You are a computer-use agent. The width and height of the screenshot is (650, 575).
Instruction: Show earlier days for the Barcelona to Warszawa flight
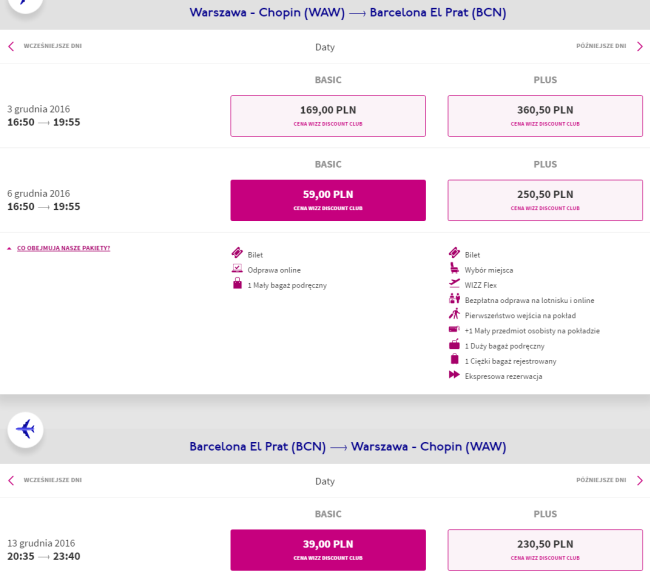pos(11,480)
